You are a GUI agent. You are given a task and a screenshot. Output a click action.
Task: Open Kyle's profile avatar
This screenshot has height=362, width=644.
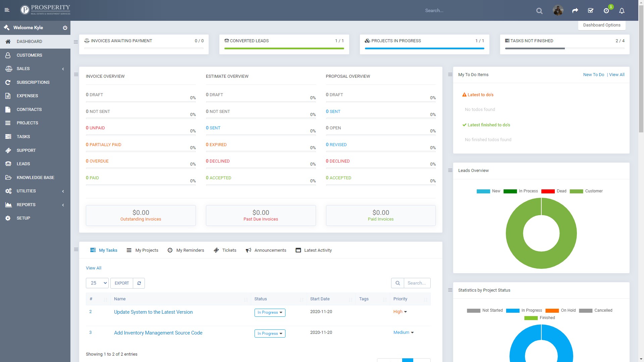coord(558,10)
